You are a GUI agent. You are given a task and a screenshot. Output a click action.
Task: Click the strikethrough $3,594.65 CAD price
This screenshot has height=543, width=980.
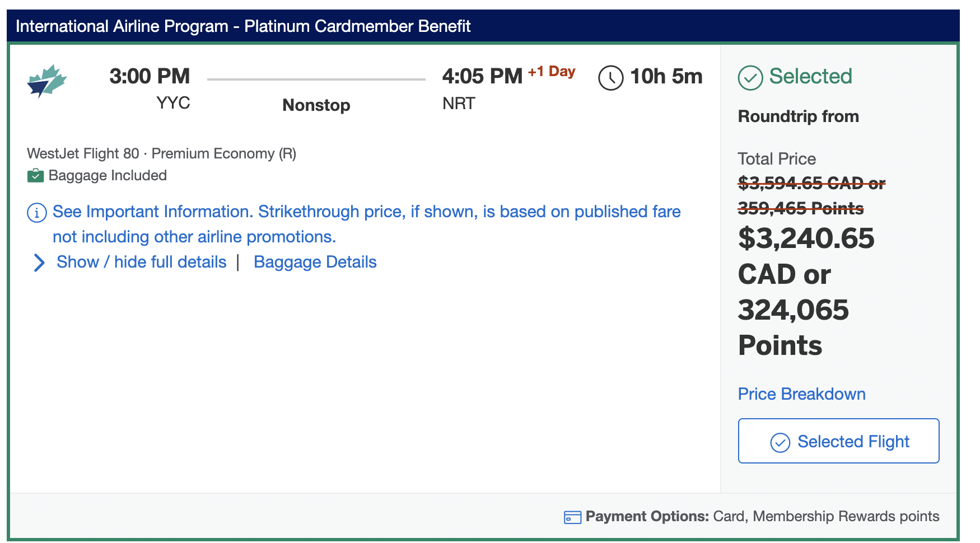(811, 183)
